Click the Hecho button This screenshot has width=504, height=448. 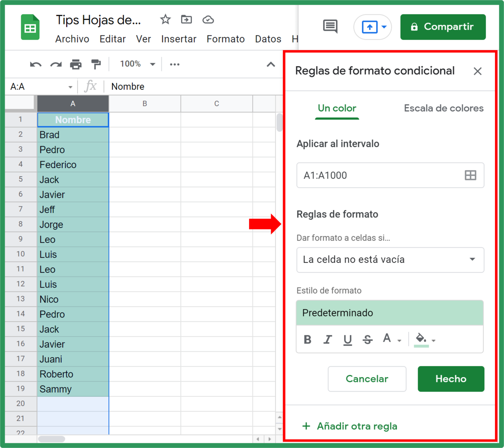pos(451,379)
